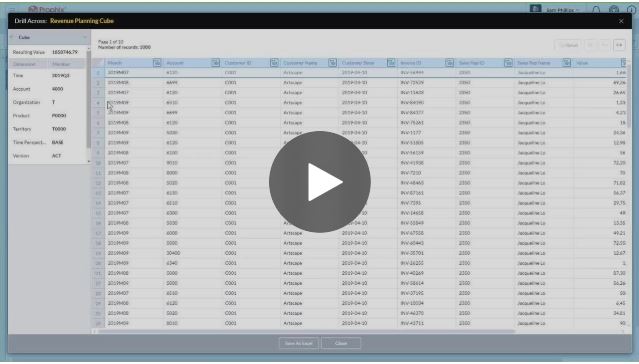The width and height of the screenshot is (639, 364).
Task: Open filter icon on Sales Rep ID column
Action: point(508,63)
